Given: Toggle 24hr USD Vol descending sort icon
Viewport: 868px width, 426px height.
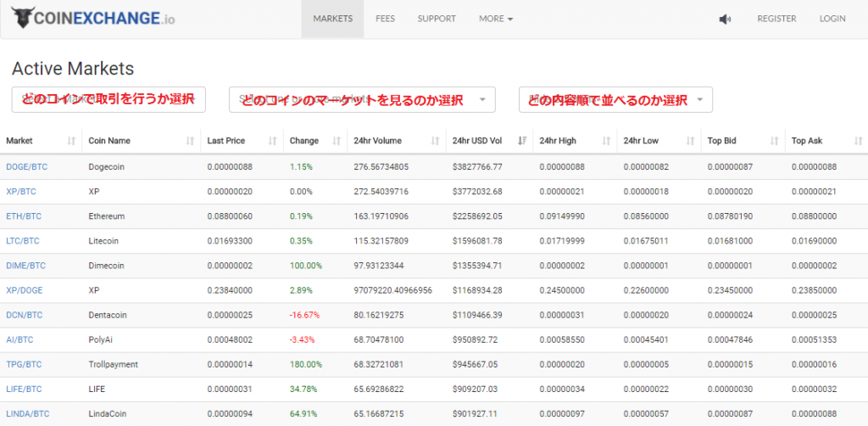Looking at the screenshot, I should coord(522,141).
